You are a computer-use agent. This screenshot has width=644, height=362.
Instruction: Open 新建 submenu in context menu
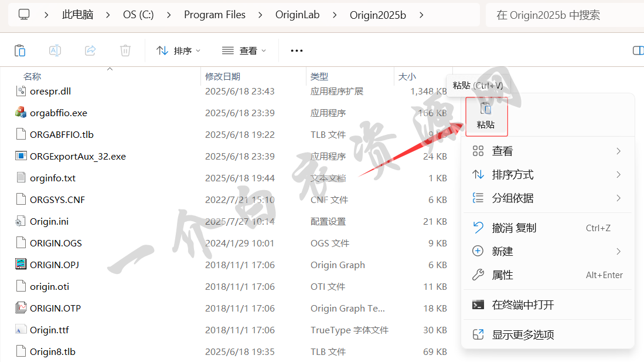point(547,251)
